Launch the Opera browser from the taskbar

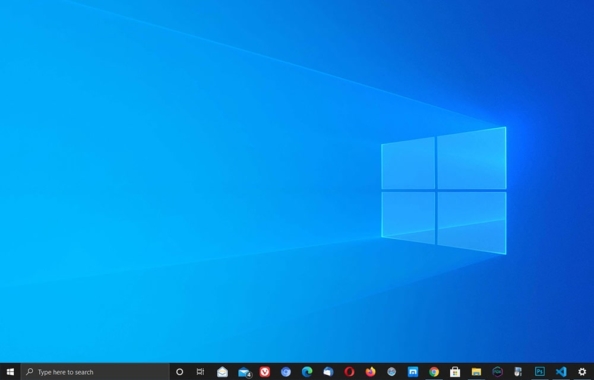(x=349, y=372)
